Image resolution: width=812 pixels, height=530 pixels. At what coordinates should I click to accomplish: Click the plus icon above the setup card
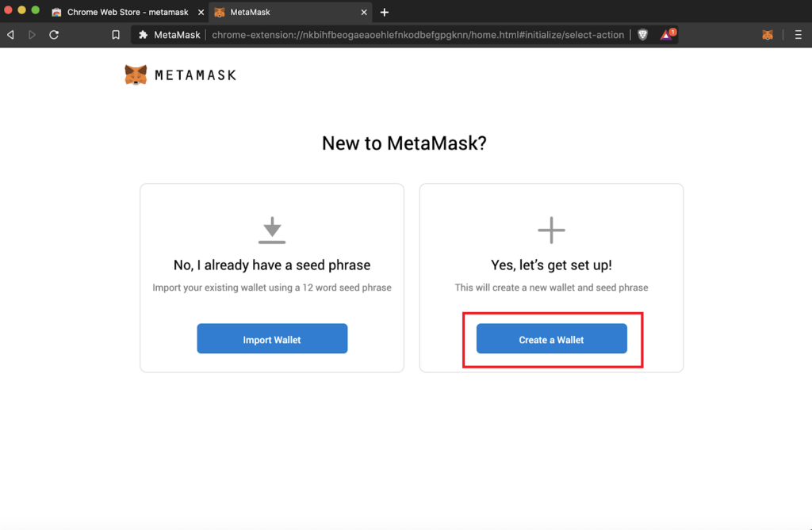click(551, 230)
